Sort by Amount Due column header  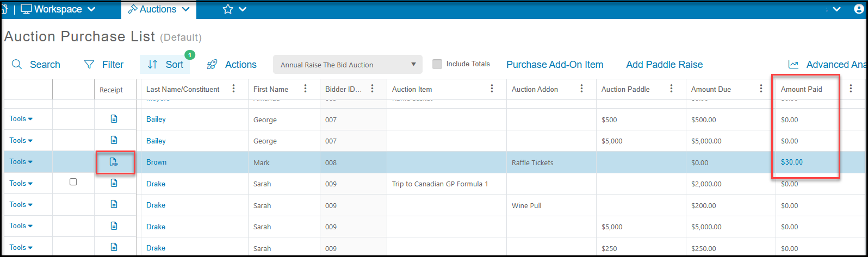pyautogui.click(x=711, y=89)
